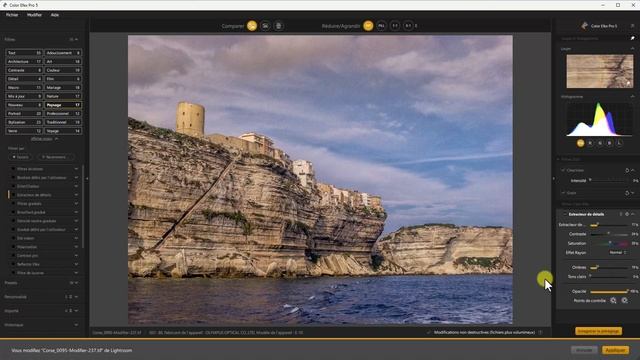Click the pin icon above the Loupe
This screenshot has width=640, height=360.
633,38
